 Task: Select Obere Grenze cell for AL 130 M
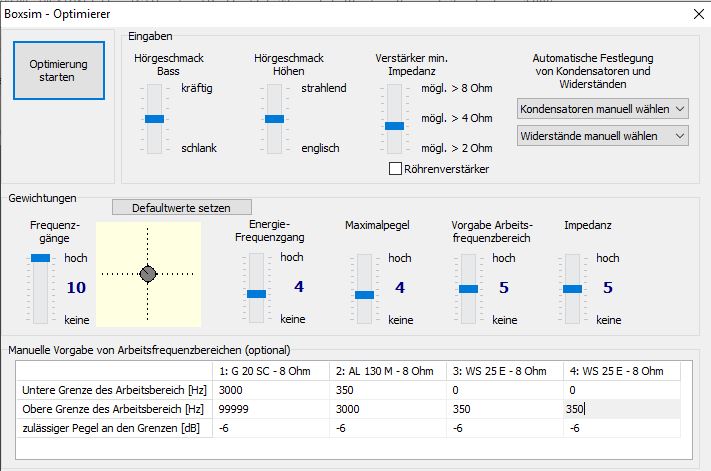[388, 409]
